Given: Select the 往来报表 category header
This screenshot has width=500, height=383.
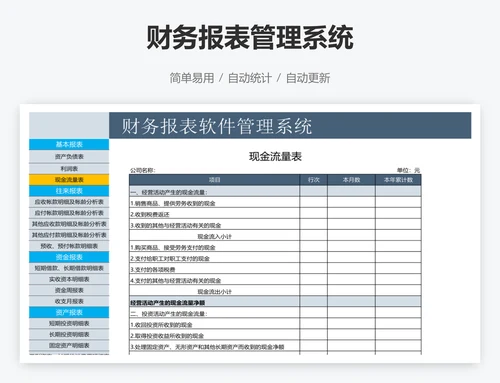Looking at the screenshot, I should tap(69, 191).
